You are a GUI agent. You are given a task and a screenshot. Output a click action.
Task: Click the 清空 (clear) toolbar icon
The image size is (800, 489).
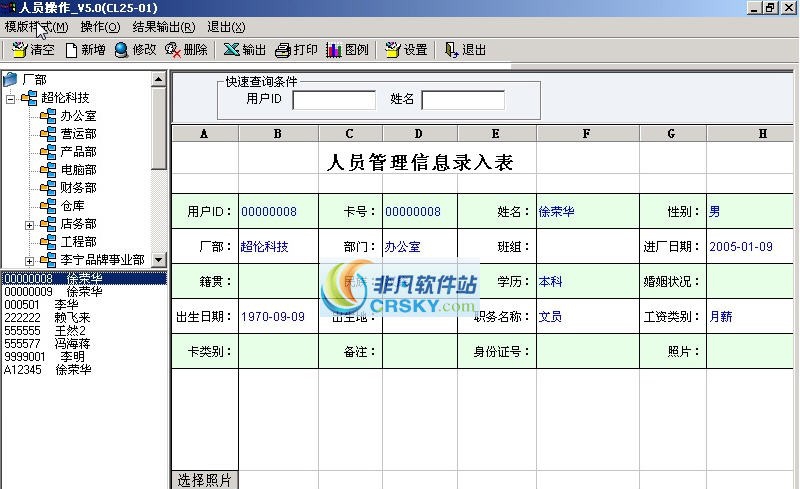click(19, 50)
